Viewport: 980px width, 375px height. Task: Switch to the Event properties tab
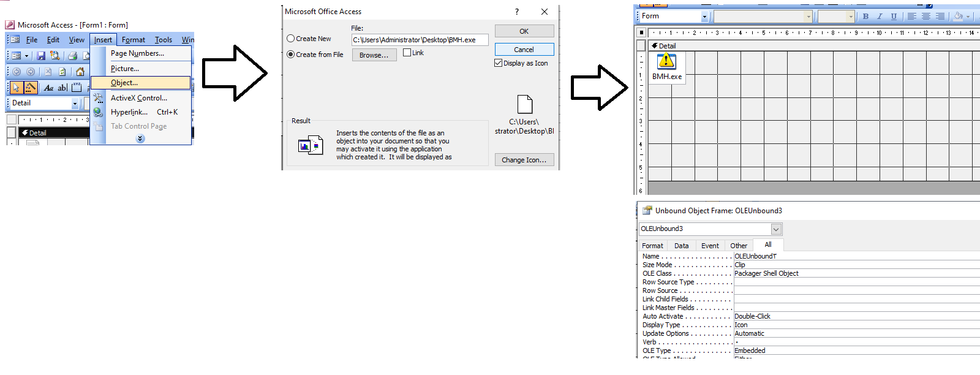(710, 246)
